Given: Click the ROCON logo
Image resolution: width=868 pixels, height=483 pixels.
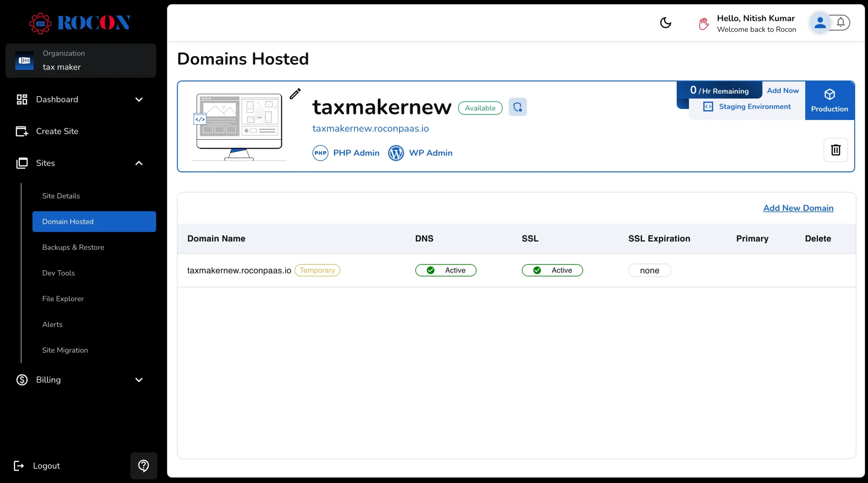Looking at the screenshot, I should click(x=80, y=23).
